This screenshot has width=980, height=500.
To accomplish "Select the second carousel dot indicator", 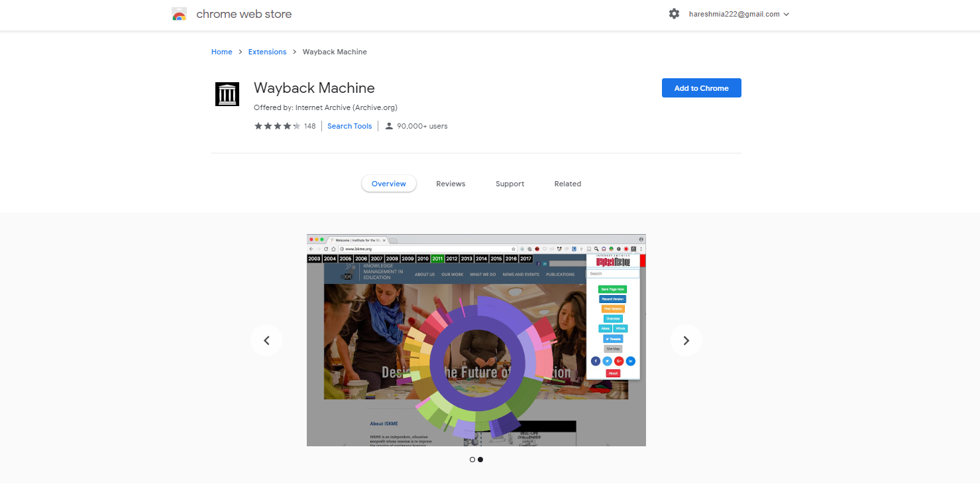I will point(480,460).
